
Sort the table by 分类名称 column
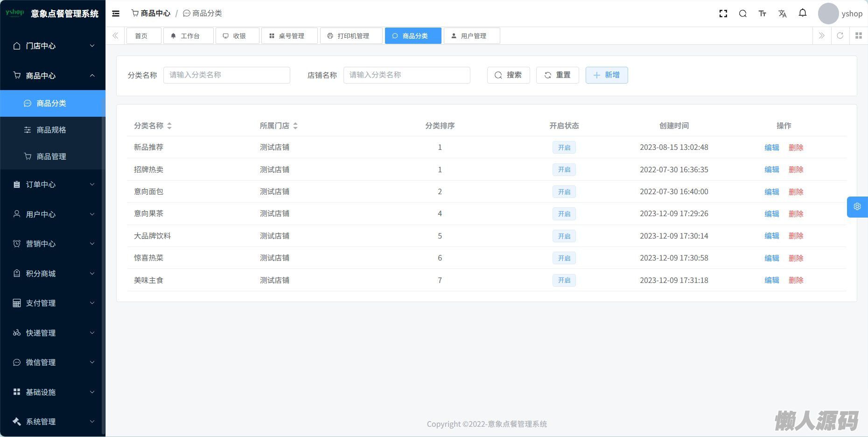(169, 126)
